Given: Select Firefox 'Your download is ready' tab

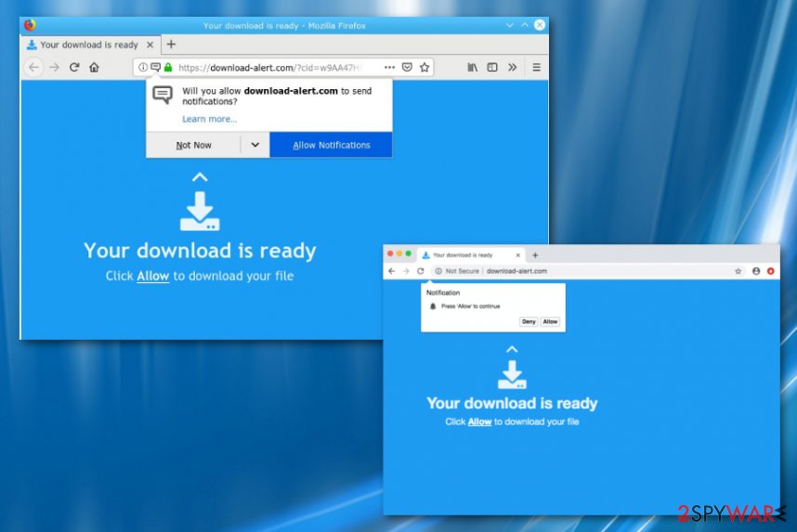Looking at the screenshot, I should tap(90, 45).
